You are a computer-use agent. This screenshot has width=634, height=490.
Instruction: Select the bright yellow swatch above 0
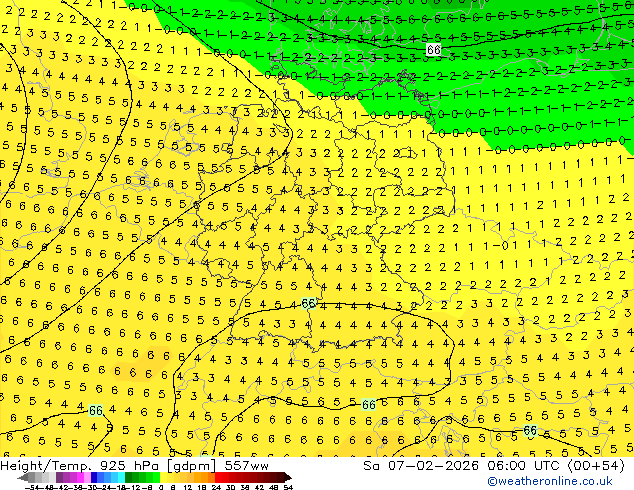point(163,478)
